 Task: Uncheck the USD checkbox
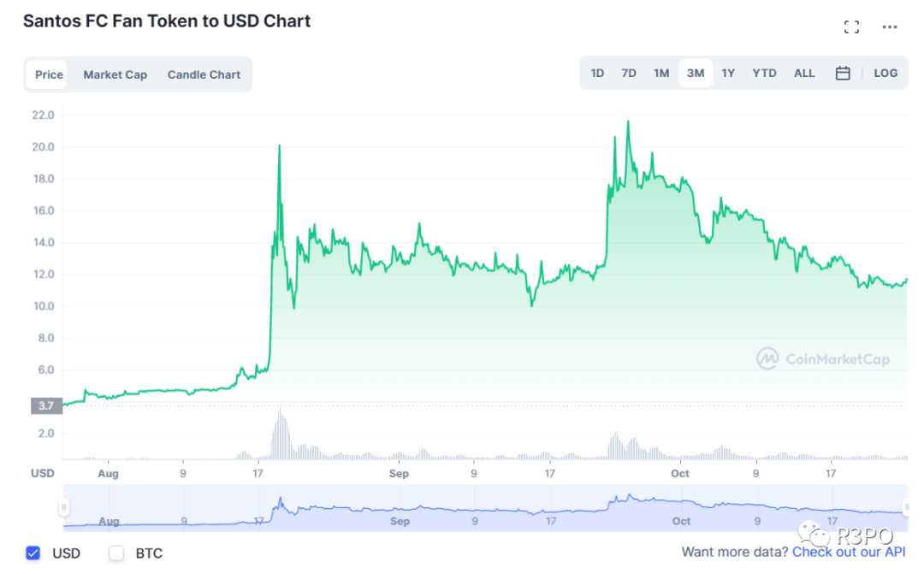pos(33,553)
